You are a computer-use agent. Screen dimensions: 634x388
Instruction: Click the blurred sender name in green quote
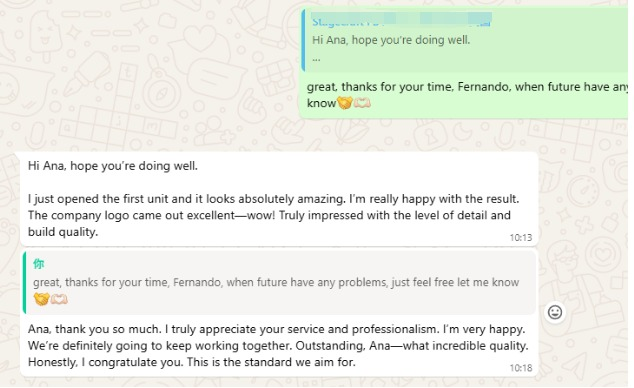click(x=402, y=20)
